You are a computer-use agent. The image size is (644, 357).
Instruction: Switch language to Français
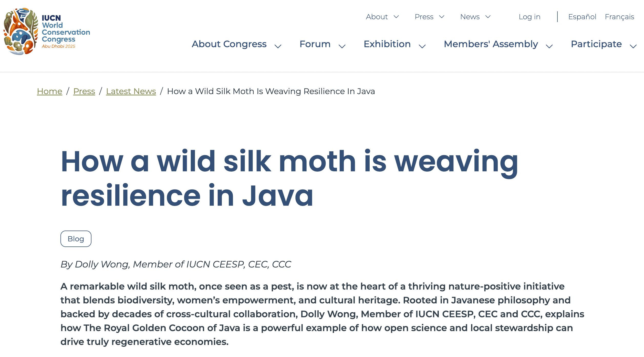tap(619, 17)
